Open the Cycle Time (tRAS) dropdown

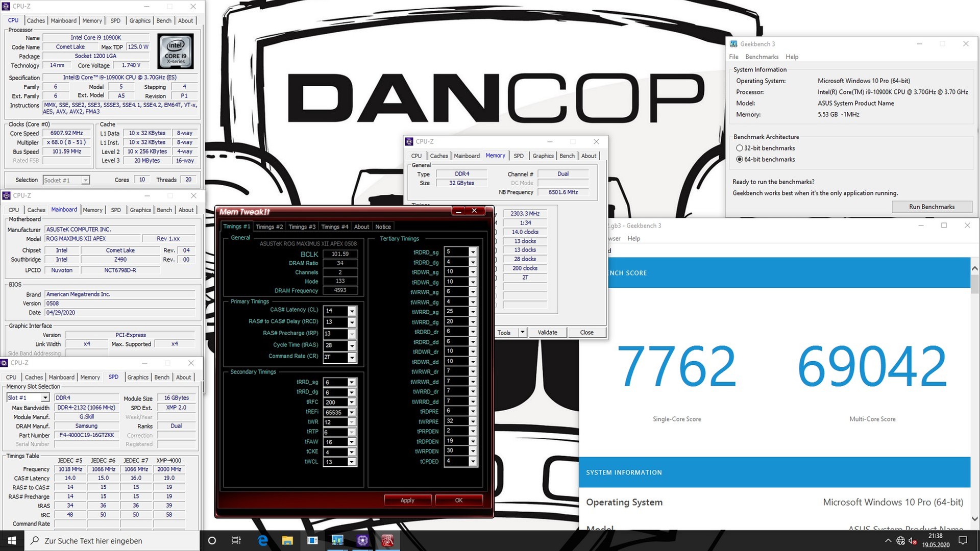pos(352,345)
